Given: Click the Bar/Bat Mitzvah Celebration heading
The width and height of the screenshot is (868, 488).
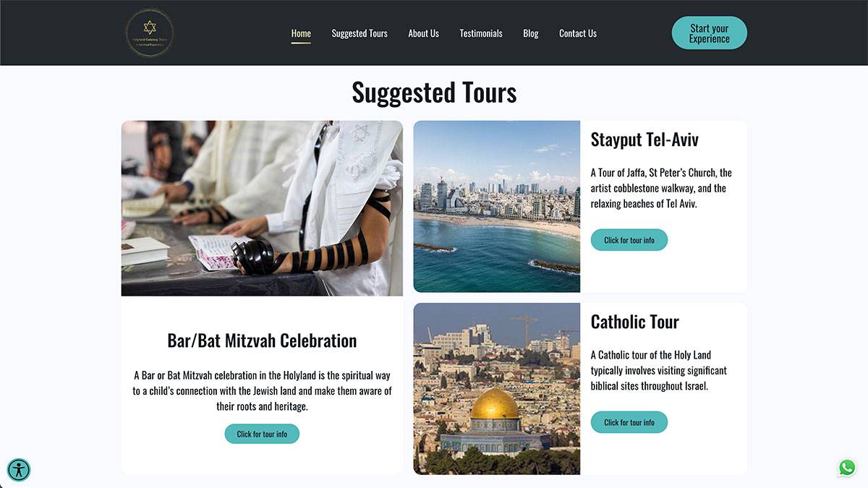Looking at the screenshot, I should (x=262, y=341).
